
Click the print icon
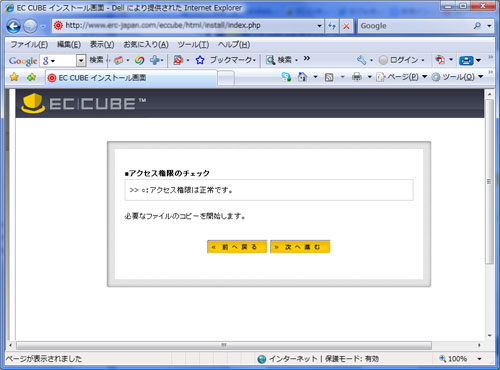click(357, 77)
